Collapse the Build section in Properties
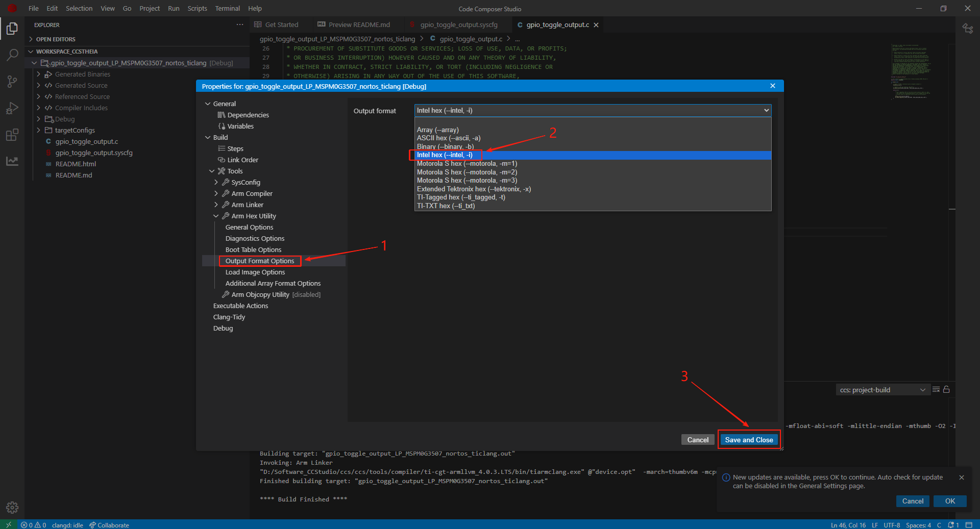The width and height of the screenshot is (980, 529). 208,137
